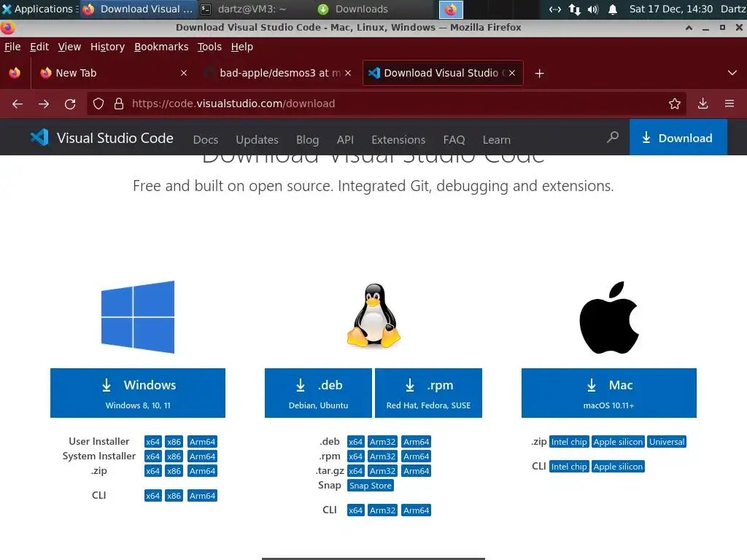Image resolution: width=747 pixels, height=560 pixels.
Task: Close the Download Visual Studio Code tab
Action: pyautogui.click(x=512, y=73)
